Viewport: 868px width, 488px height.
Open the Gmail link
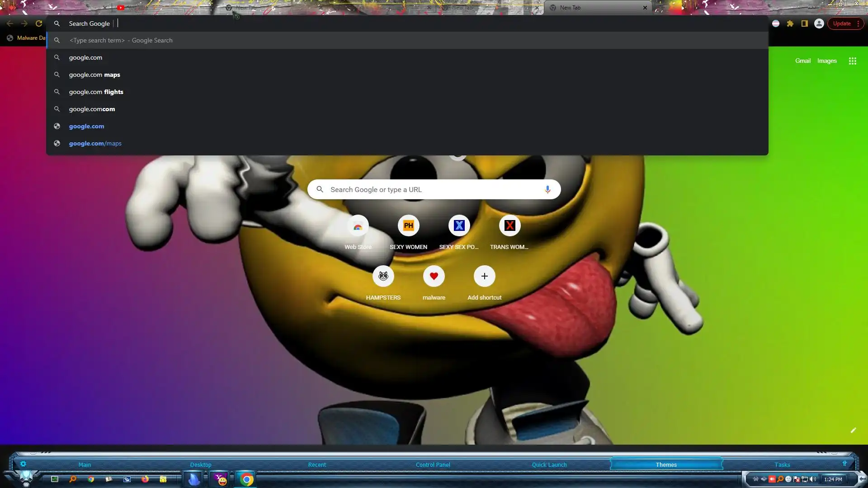pyautogui.click(x=802, y=61)
